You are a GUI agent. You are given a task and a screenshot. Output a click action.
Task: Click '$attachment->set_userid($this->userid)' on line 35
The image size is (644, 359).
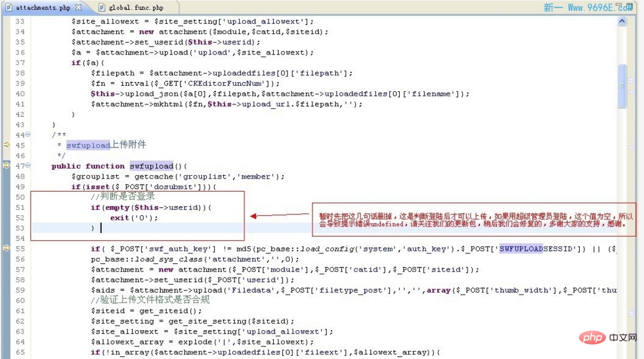pyautogui.click(x=166, y=42)
